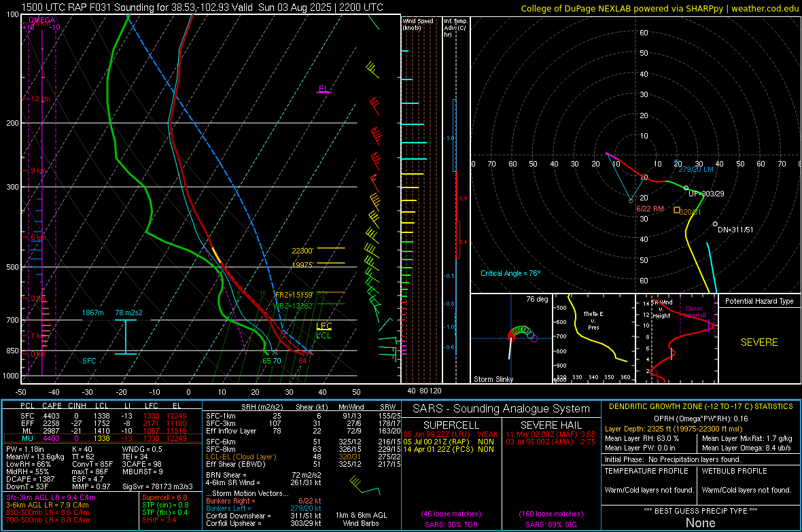Click the 'Wind Speed (knots)' panel header
Screen dimensions: 802x532
[x=418, y=24]
